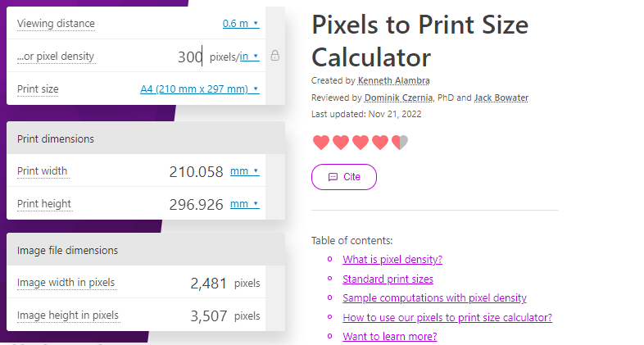Go to Standard print sizes section
Screen dimensions: 644x345
(x=388, y=279)
